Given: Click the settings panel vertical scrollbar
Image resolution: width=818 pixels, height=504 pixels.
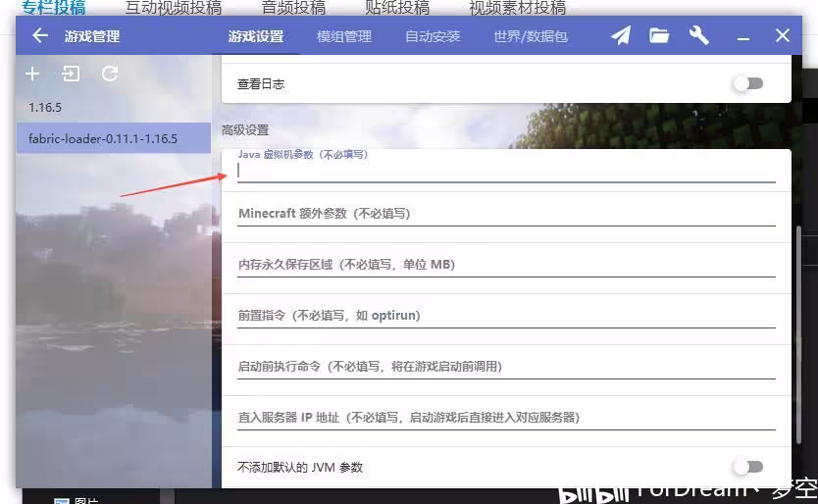Looking at the screenshot, I should [798, 334].
